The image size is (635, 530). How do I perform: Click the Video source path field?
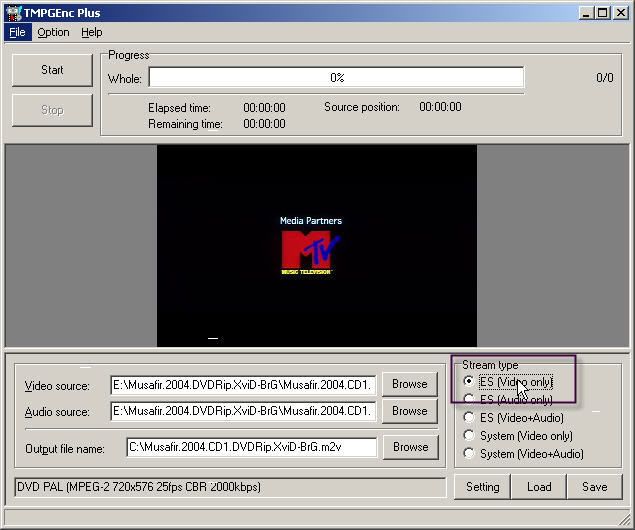(243, 385)
